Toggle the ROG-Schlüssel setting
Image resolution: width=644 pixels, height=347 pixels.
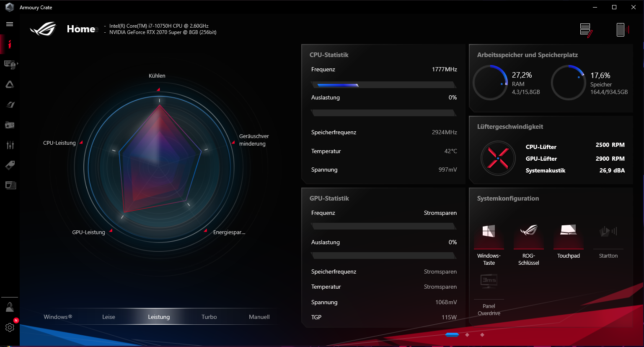point(528,245)
